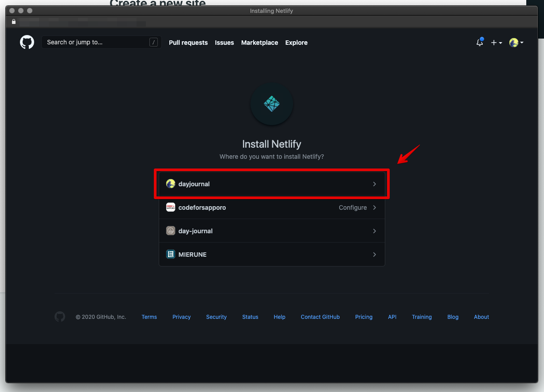Open Marketplace in the header

260,43
